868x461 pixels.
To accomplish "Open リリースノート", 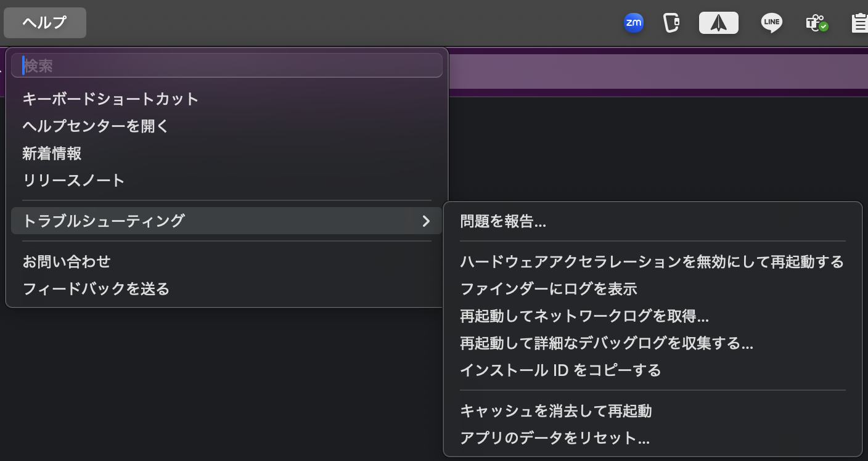I will [74, 181].
